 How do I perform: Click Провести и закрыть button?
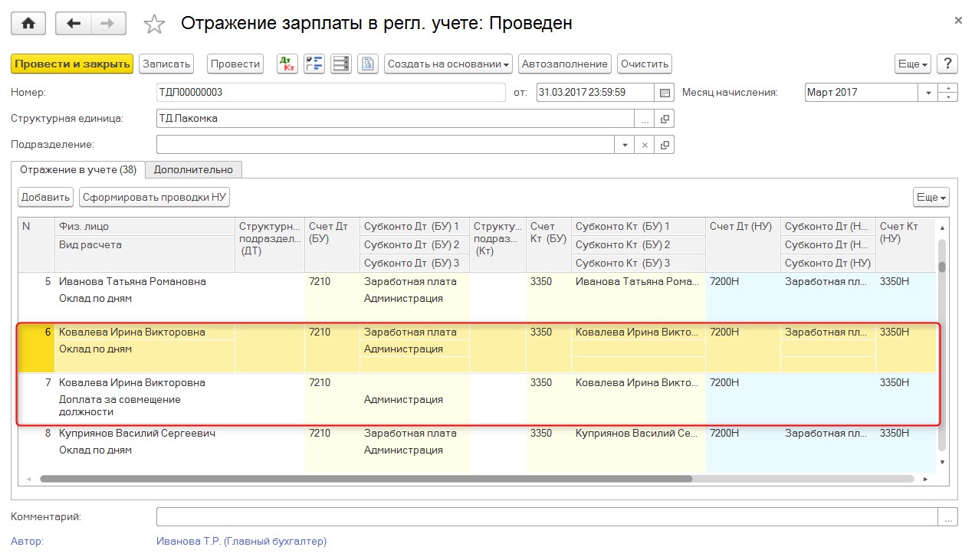(x=72, y=64)
